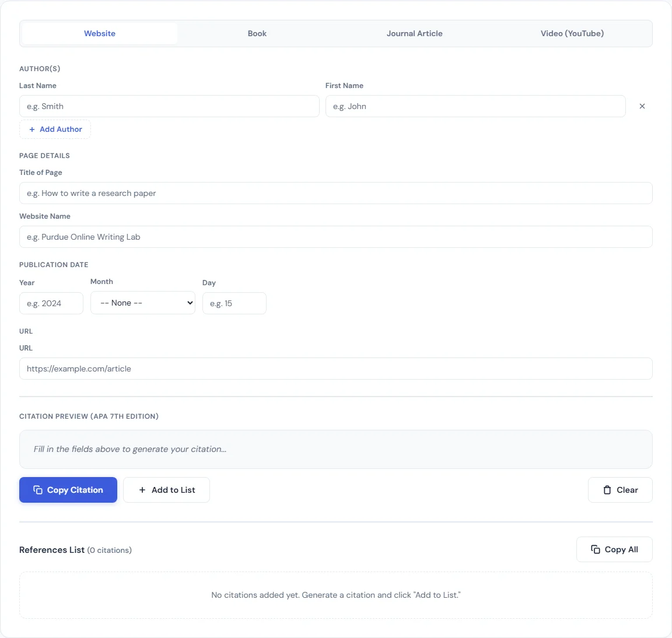The image size is (672, 638).
Task: Click the Last Name input field
Action: (x=169, y=106)
